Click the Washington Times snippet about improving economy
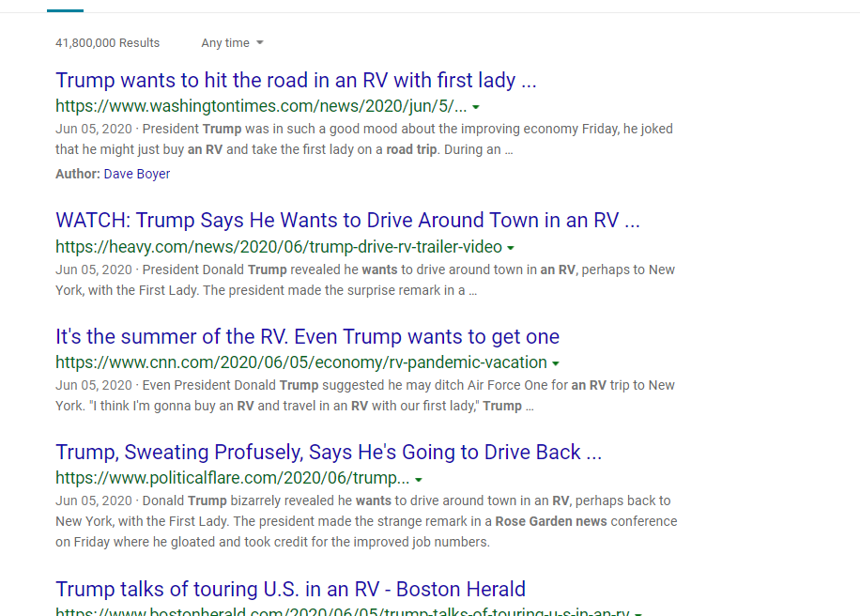The image size is (860, 616). [364, 139]
